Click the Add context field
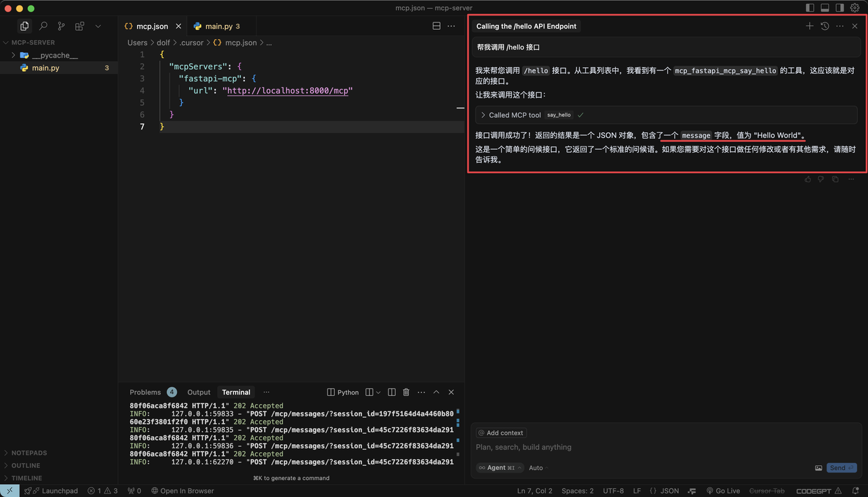 tap(500, 433)
